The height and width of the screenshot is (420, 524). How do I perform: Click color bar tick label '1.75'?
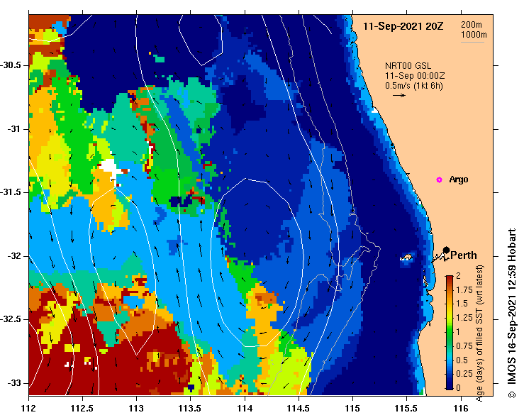464,290
